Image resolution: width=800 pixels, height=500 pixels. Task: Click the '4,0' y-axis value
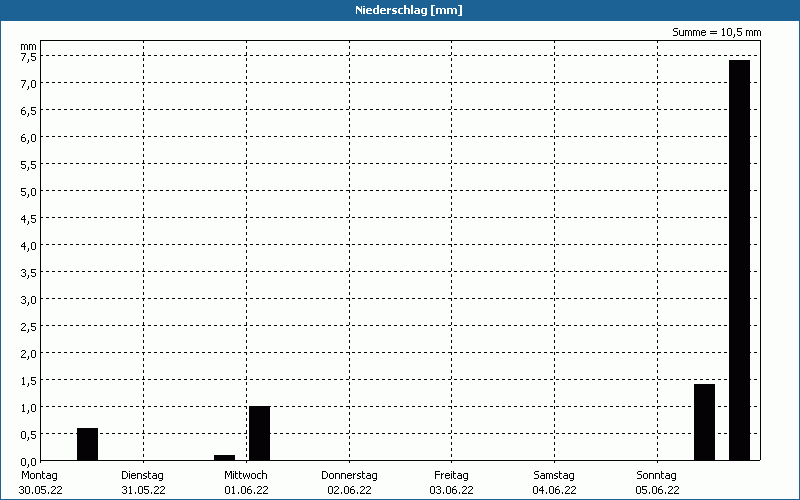(x=29, y=246)
